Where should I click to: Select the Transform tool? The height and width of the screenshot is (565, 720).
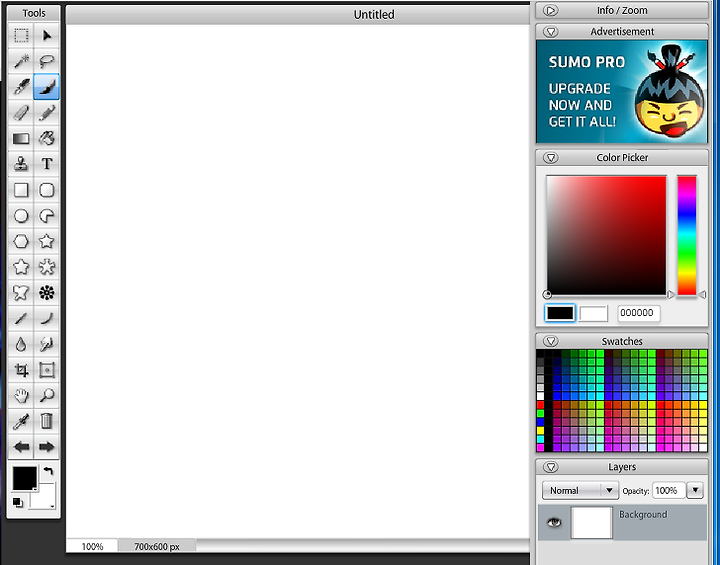[x=46, y=370]
